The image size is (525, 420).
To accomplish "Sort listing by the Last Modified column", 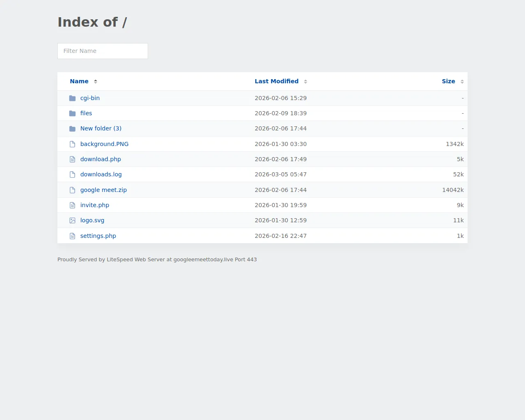I will tap(276, 81).
